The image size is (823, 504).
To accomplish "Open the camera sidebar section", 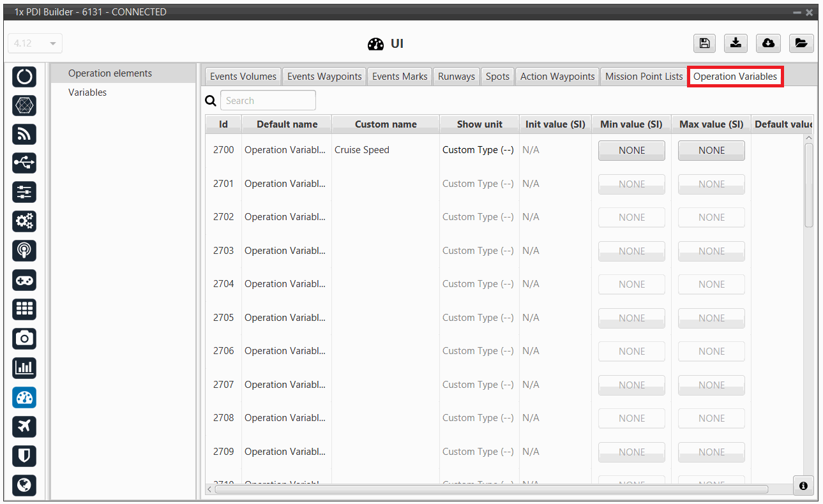I will click(24, 338).
